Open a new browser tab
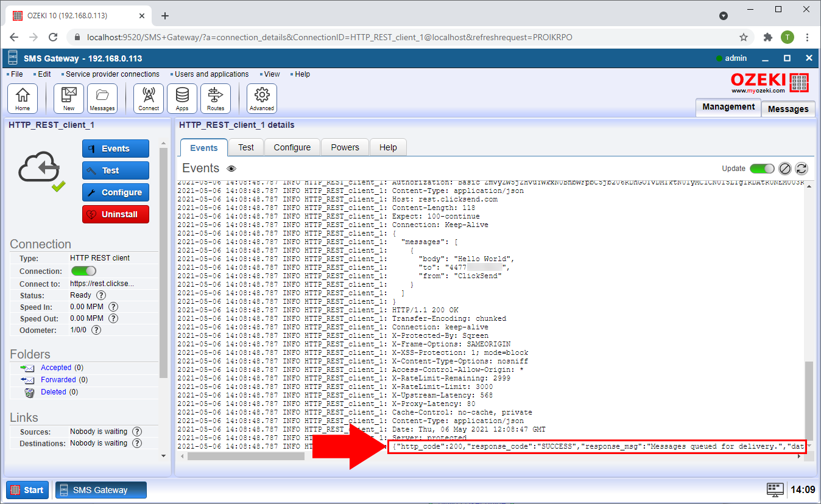Image resolution: width=821 pixels, height=504 pixels. [x=165, y=16]
